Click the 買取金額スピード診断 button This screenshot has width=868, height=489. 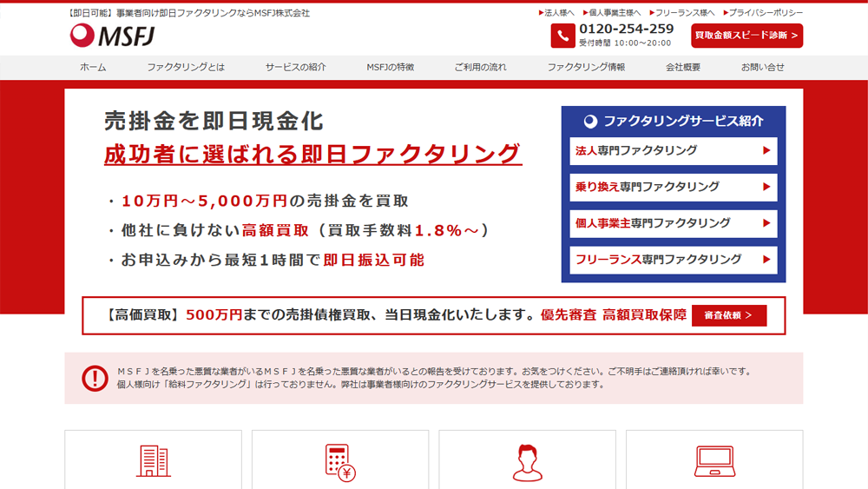[x=746, y=36]
